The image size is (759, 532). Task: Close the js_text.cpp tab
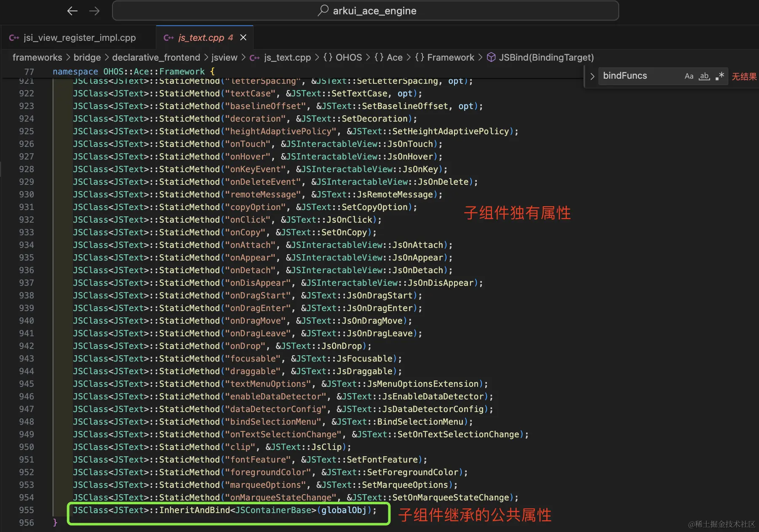(243, 37)
